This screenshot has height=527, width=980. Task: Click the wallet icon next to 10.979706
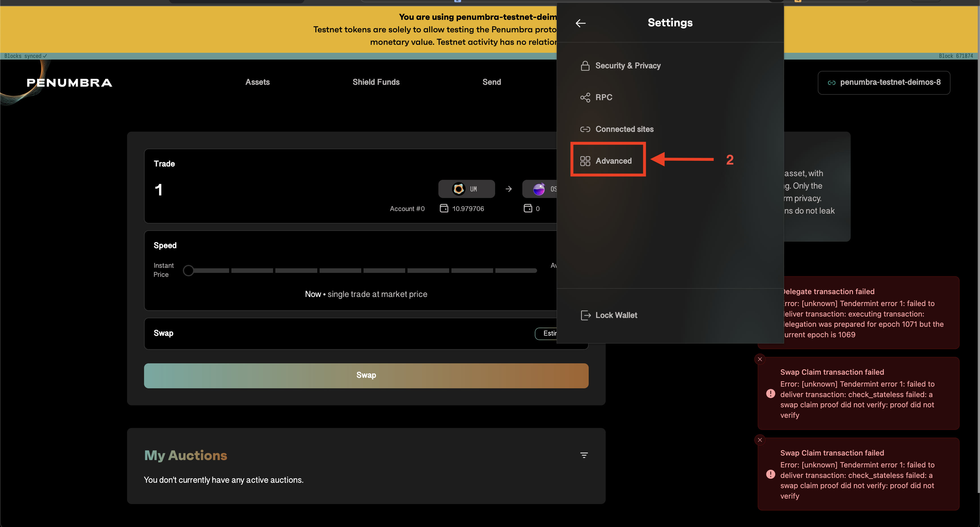coord(444,208)
